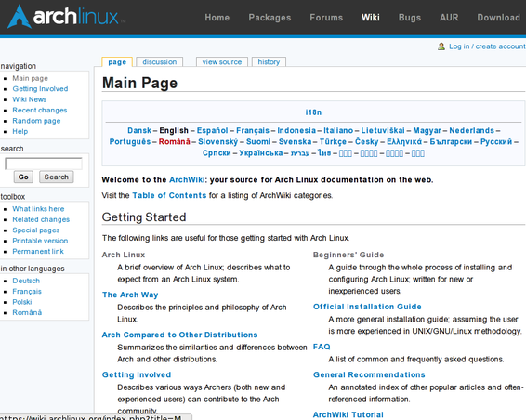Go to Random page
Screen dimensions: 526x420
(36, 121)
